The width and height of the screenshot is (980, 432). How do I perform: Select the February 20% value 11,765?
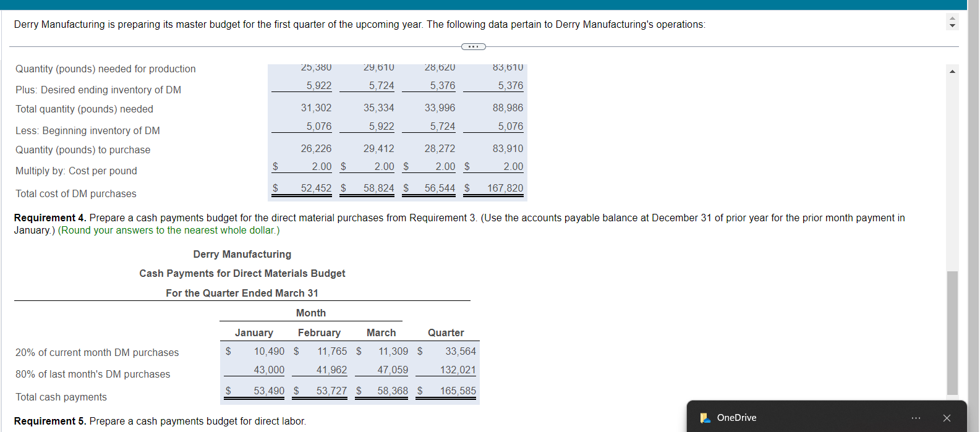point(332,351)
